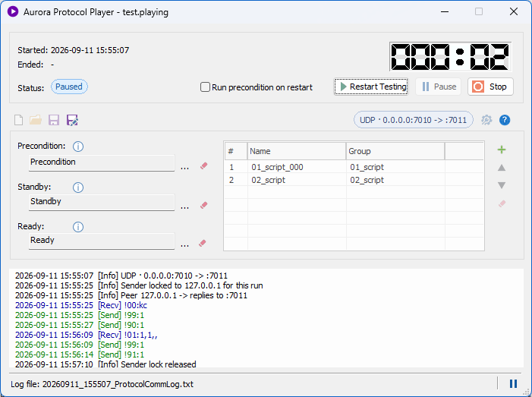Image resolution: width=532 pixels, height=397 pixels.
Task: Click the Paused status badge
Action: pyautogui.click(x=69, y=87)
